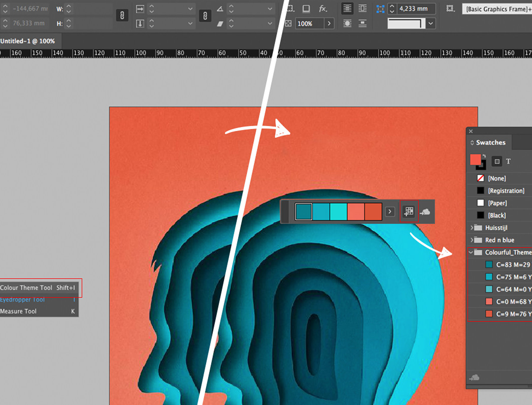Click the cloud icon at Swatches panel bottom
The width and height of the screenshot is (532, 405).
coord(474,378)
